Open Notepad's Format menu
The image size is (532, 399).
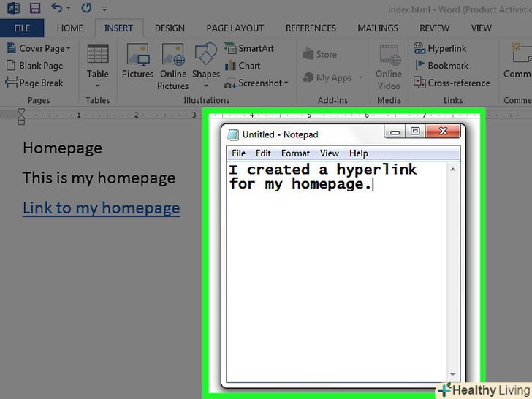[295, 153]
